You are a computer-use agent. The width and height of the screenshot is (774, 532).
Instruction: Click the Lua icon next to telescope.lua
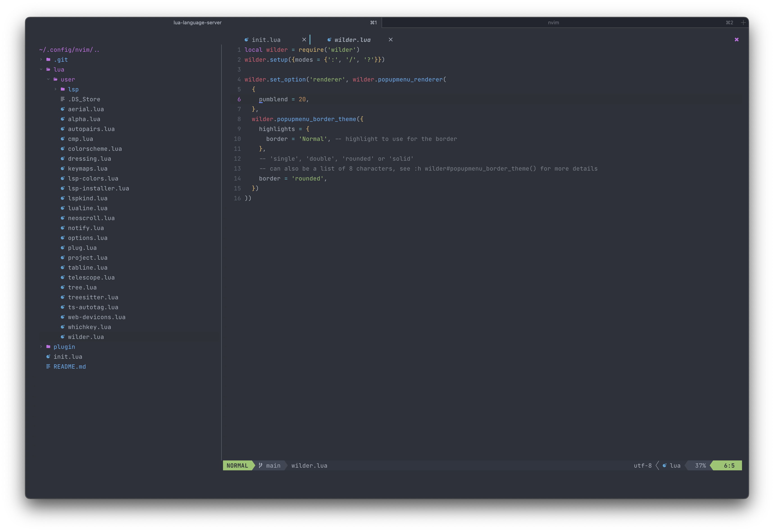tap(62, 277)
